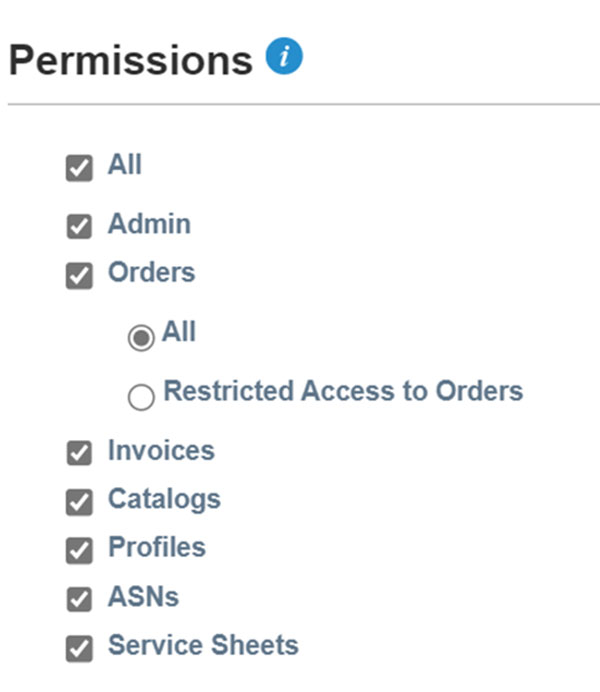Toggle the Orders permission checkbox
The image size is (600, 692).
tap(79, 275)
